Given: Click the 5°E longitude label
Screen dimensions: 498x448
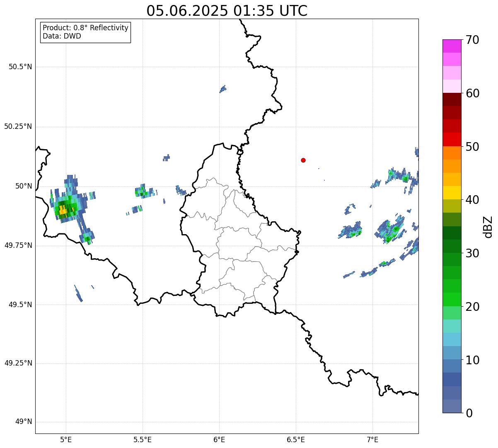Looking at the screenshot, I should click(66, 439).
